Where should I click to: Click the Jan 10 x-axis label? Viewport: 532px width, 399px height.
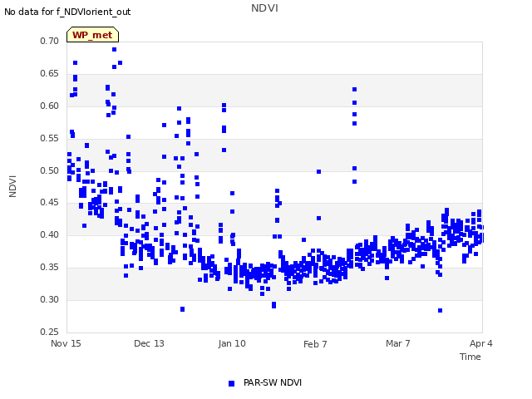tap(232, 343)
